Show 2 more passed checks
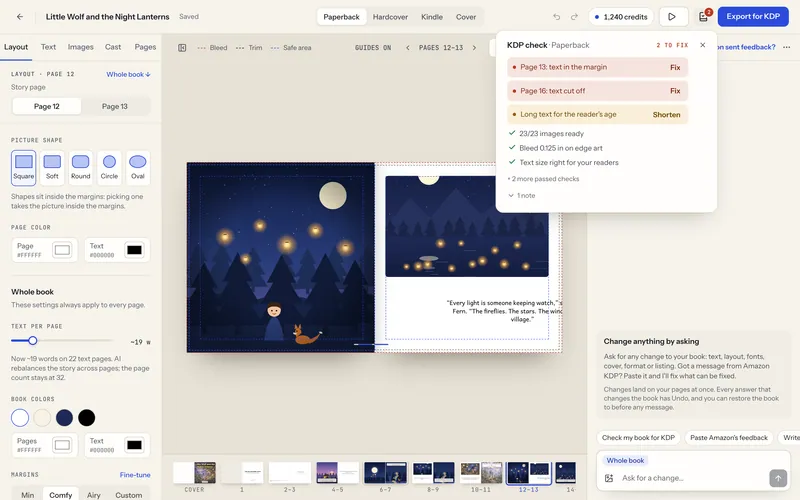 pos(543,179)
